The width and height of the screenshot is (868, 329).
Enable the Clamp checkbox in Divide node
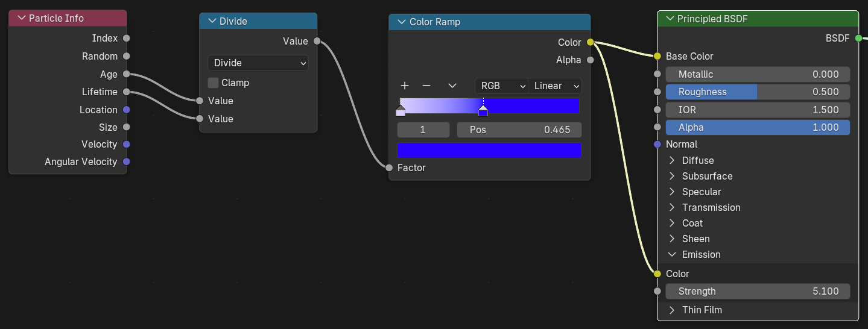click(214, 83)
